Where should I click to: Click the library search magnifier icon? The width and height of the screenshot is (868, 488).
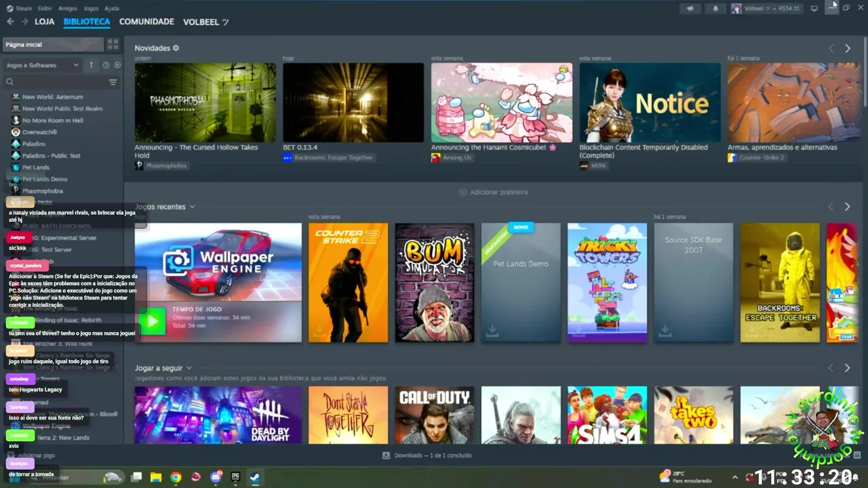[9, 82]
